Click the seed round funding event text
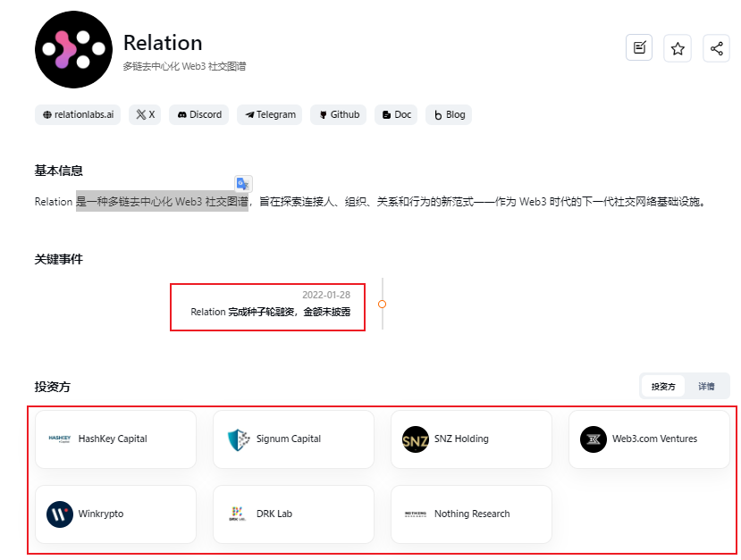 270,312
